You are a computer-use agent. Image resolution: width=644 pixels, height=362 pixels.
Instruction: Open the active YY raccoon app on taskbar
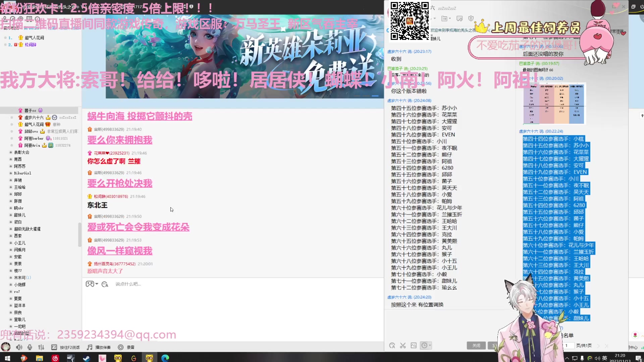pos(149,358)
